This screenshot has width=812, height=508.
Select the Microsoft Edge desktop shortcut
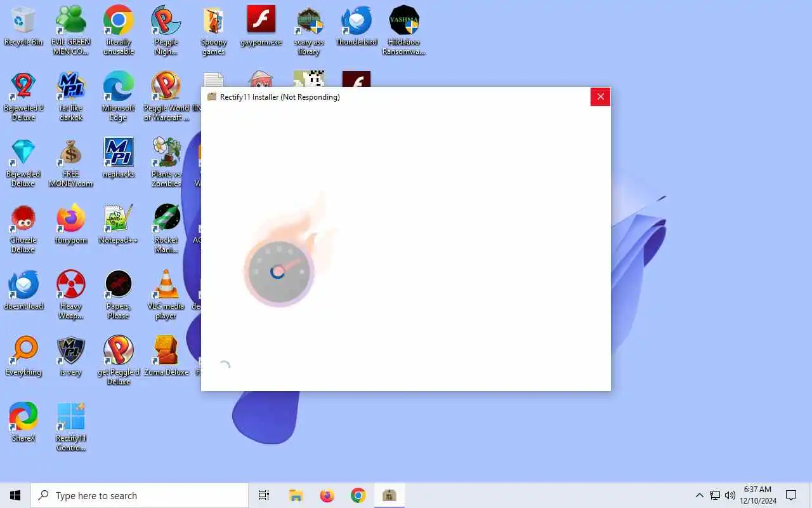pos(119,97)
